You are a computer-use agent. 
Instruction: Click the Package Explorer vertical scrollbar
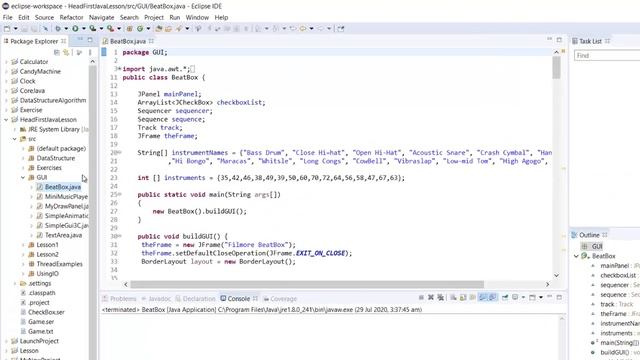click(93, 212)
